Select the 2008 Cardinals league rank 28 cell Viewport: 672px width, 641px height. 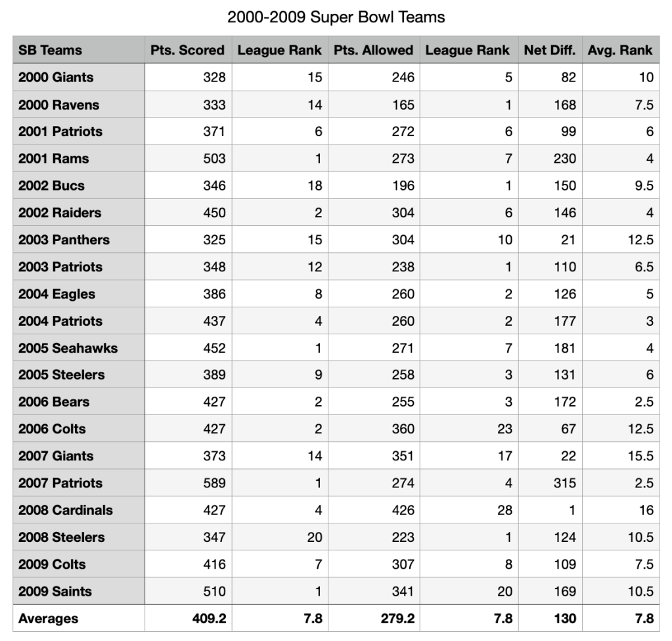[504, 510]
